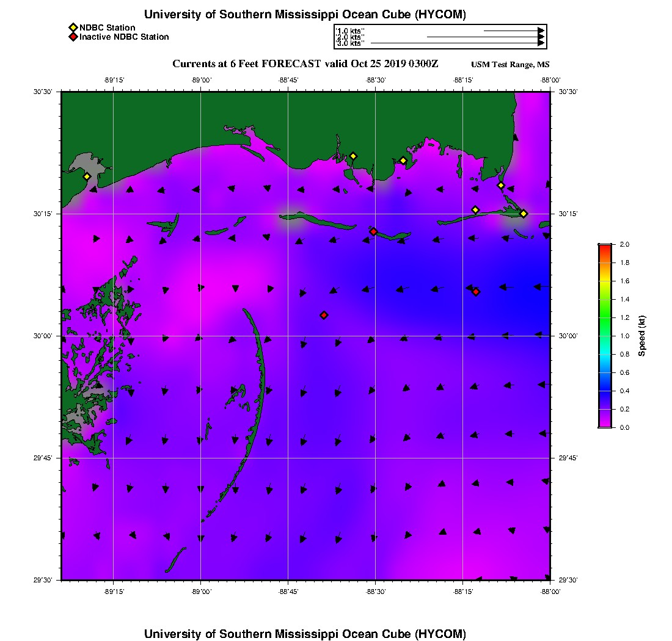Click the red Inactive NDBC Station legend diamond

click(73, 37)
